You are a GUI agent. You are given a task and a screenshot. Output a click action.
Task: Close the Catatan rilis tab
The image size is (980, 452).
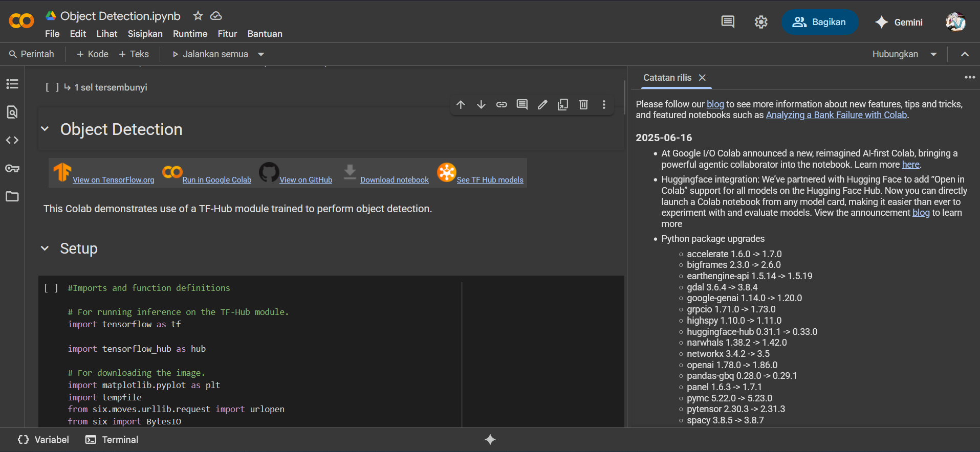[703, 78]
